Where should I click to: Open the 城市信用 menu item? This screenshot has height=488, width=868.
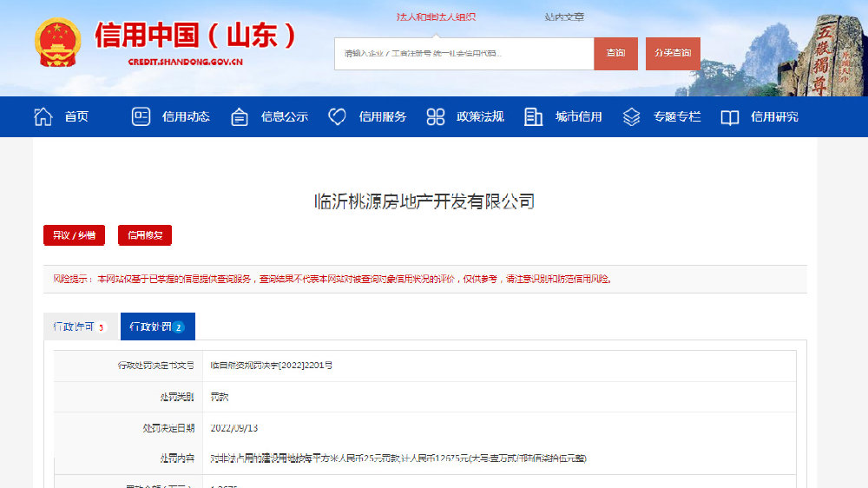(x=578, y=117)
